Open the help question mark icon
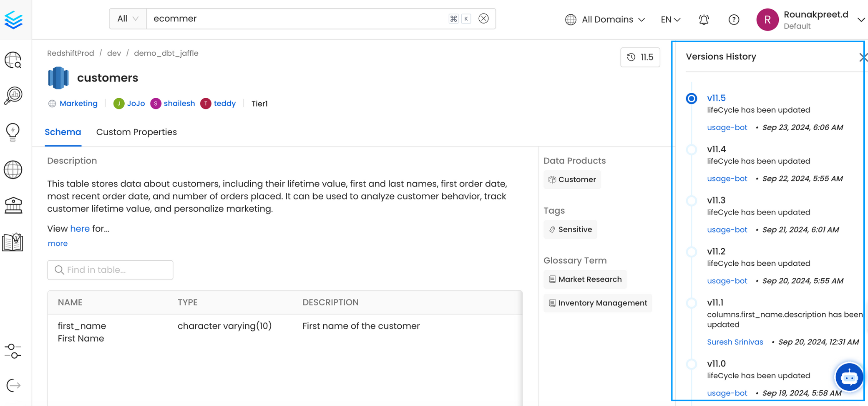868x406 pixels. coord(734,19)
